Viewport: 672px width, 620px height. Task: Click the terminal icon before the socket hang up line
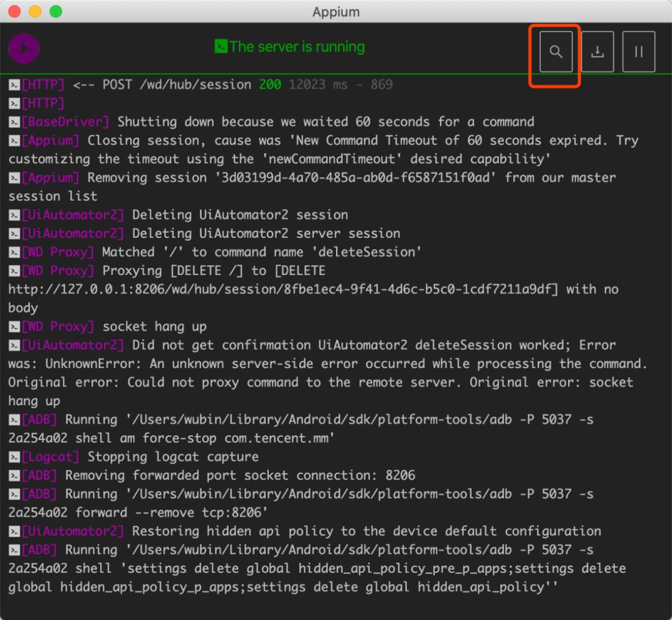[x=14, y=326]
